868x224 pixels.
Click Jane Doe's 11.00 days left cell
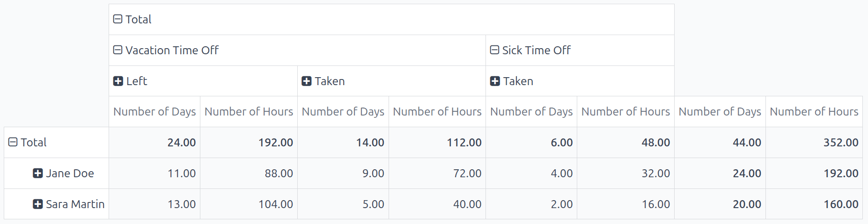click(x=181, y=173)
